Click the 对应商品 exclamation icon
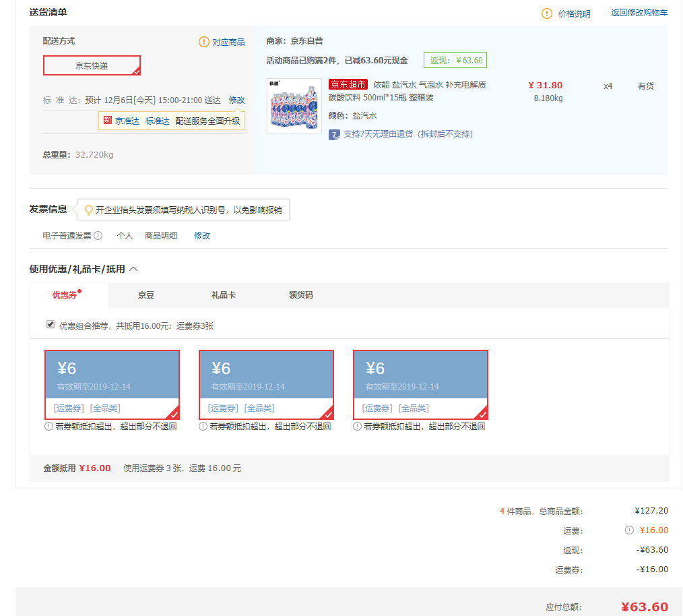 click(x=204, y=42)
